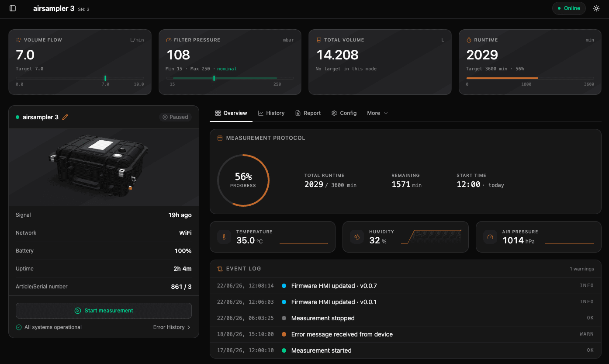Click the Remaining 1571 min value

point(406,185)
